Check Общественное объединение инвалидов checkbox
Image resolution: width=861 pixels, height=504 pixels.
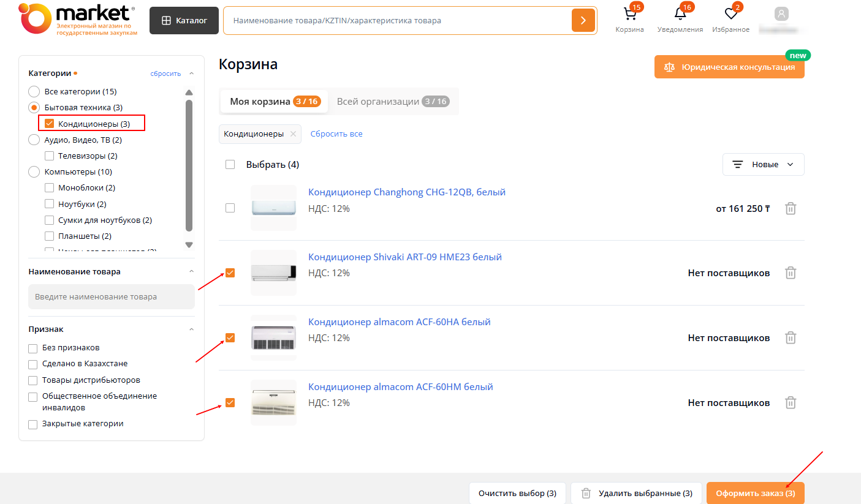click(33, 397)
